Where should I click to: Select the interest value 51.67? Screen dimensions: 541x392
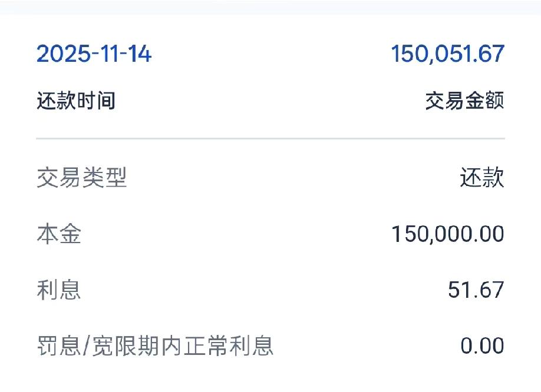pos(476,290)
